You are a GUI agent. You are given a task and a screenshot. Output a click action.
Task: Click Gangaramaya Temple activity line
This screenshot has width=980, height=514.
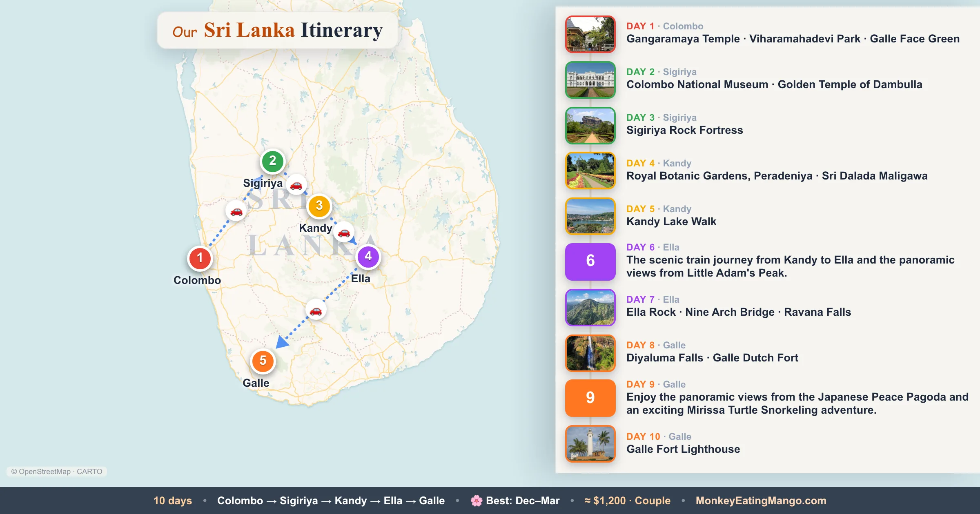pyautogui.click(x=793, y=39)
